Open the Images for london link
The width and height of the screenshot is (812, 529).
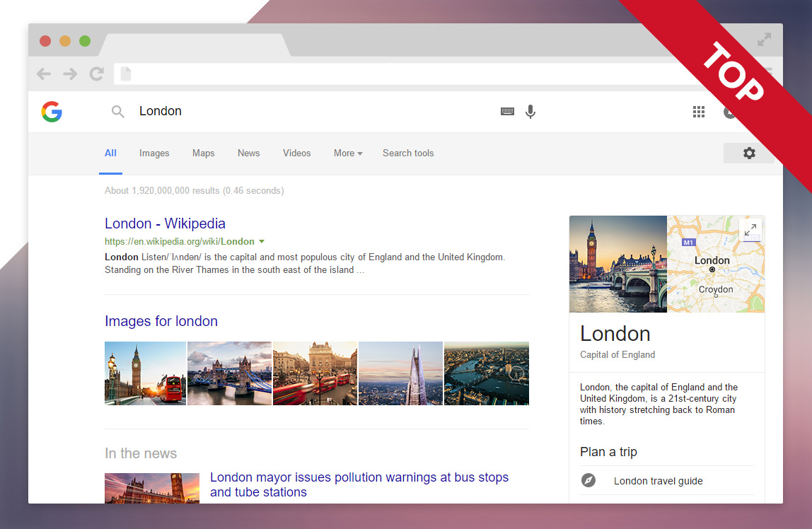(x=161, y=321)
